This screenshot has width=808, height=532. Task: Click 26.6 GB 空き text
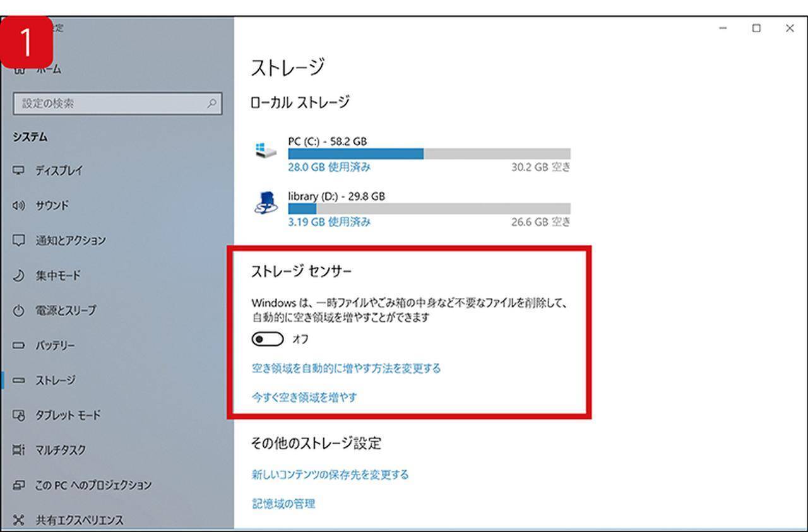(541, 222)
